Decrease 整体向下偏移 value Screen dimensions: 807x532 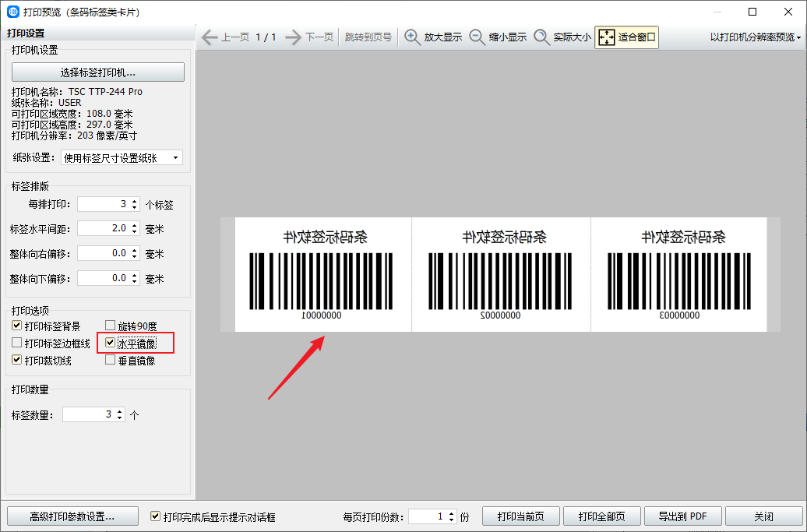134,281
